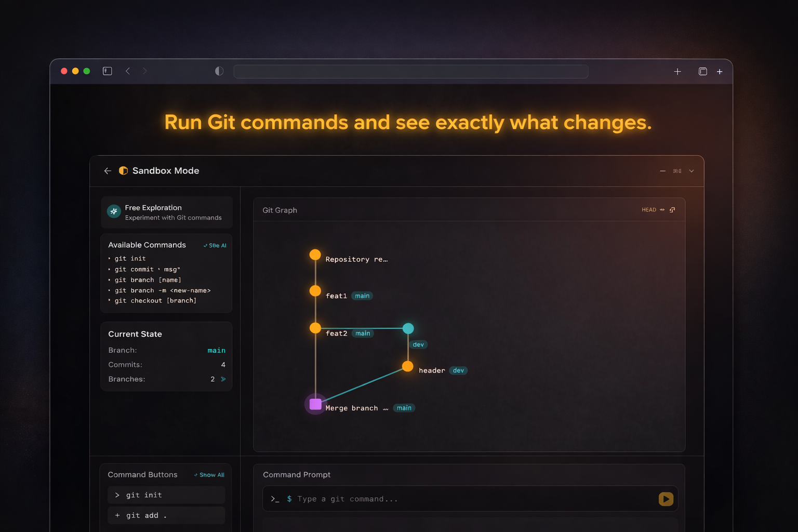Click the Sandbox panel minimize dash icon
The width and height of the screenshot is (798, 532).
coord(662,171)
